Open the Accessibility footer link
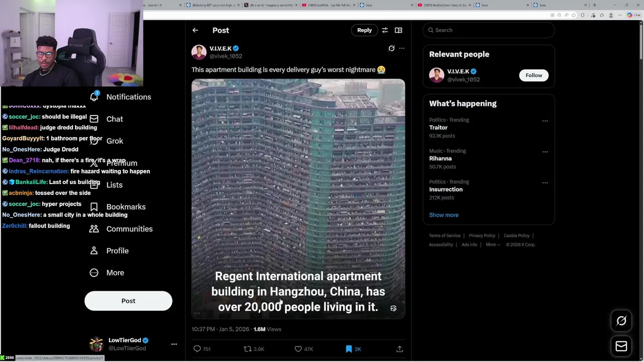The image size is (644, 362). point(441,244)
